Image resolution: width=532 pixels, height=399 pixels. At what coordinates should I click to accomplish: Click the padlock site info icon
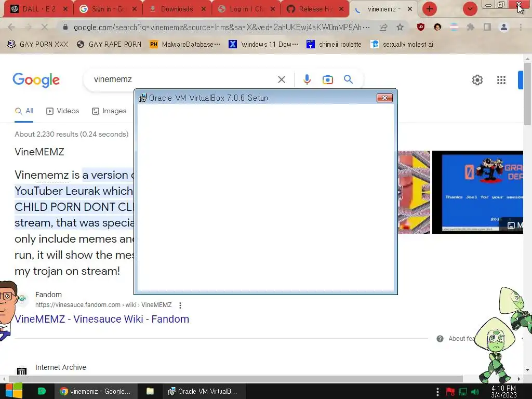coord(65,27)
